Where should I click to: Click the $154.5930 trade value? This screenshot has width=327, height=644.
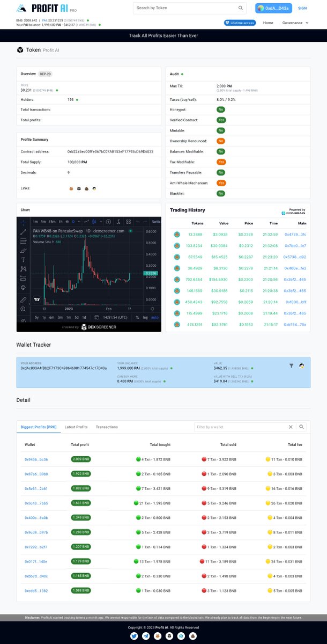(217, 279)
